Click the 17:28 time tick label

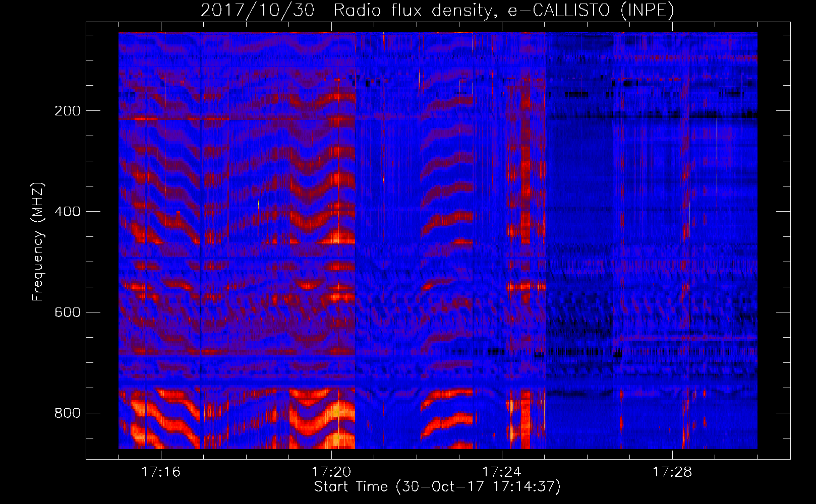click(x=672, y=472)
